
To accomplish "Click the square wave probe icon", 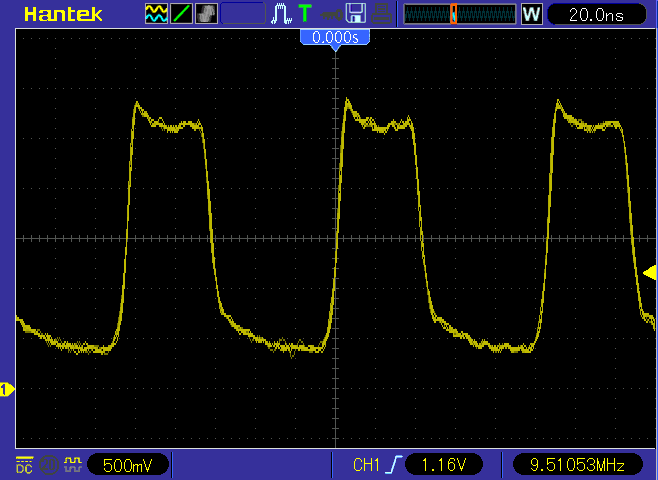I will pos(73,465).
